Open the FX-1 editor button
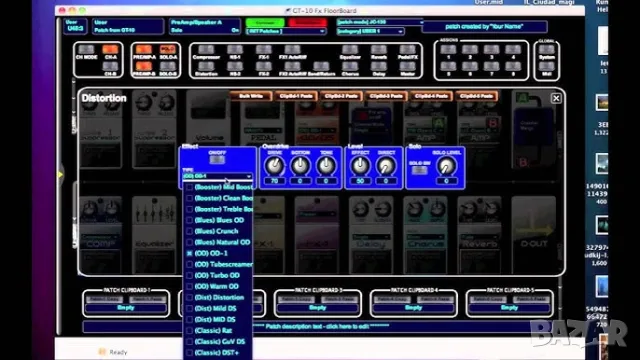Viewport: 640px width, 360px height. (x=264, y=50)
